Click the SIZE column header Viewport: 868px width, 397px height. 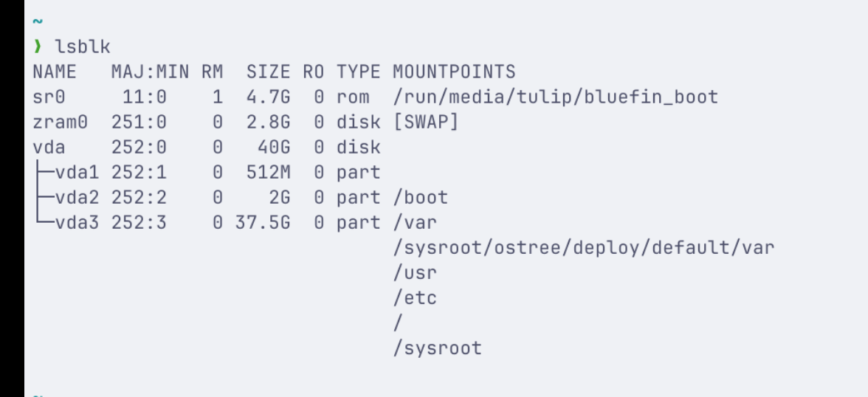(269, 72)
